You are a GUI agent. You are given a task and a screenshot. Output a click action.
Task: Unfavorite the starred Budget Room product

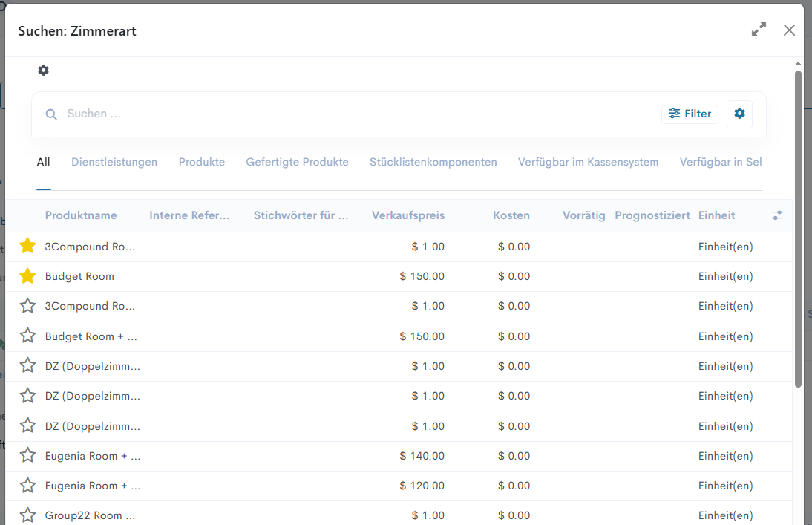[x=27, y=276]
